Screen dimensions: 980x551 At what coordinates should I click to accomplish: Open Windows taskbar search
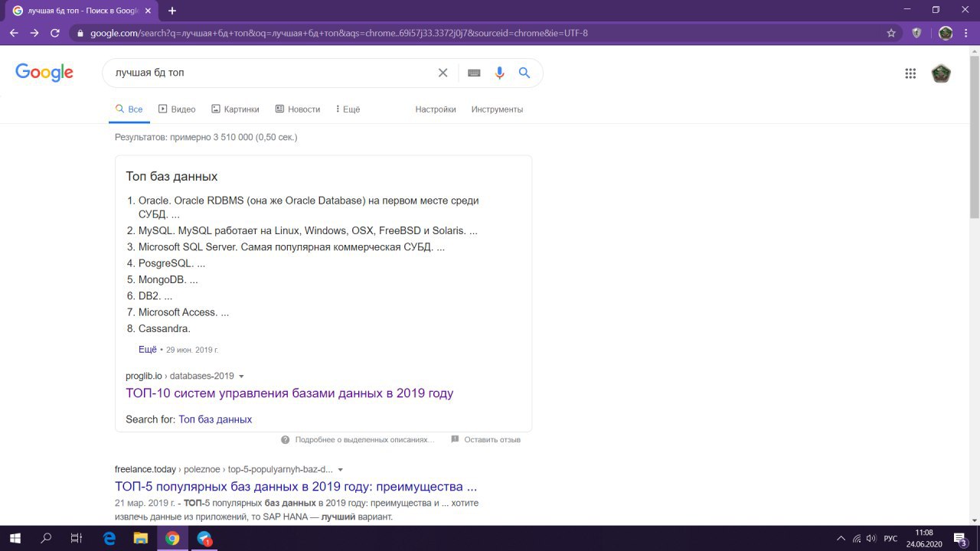click(46, 538)
